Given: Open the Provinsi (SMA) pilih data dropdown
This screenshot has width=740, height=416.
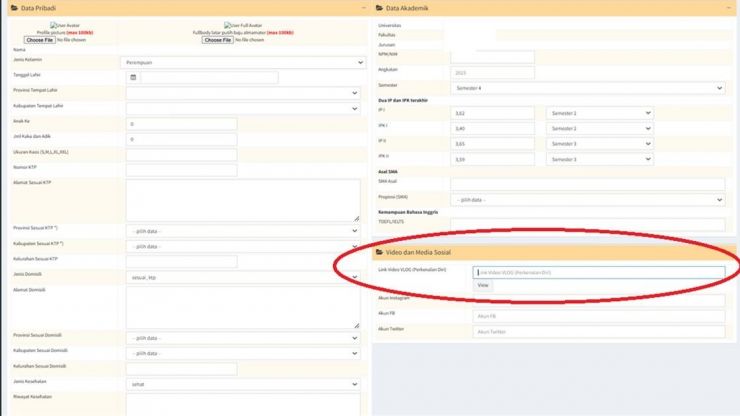Looking at the screenshot, I should tap(588, 200).
